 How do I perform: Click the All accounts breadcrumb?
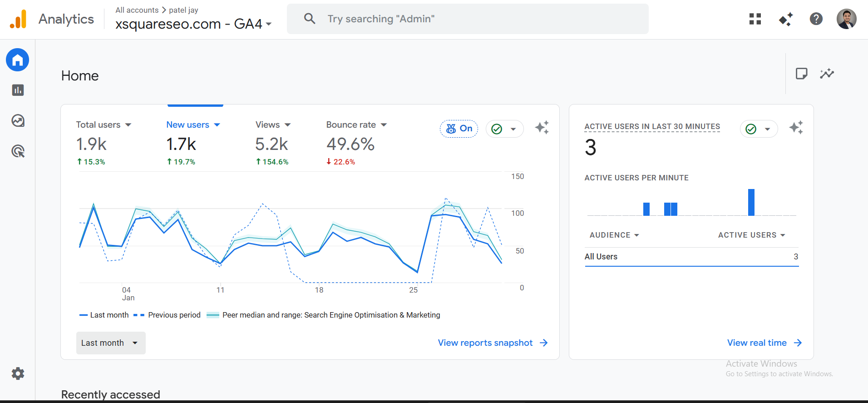[137, 10]
